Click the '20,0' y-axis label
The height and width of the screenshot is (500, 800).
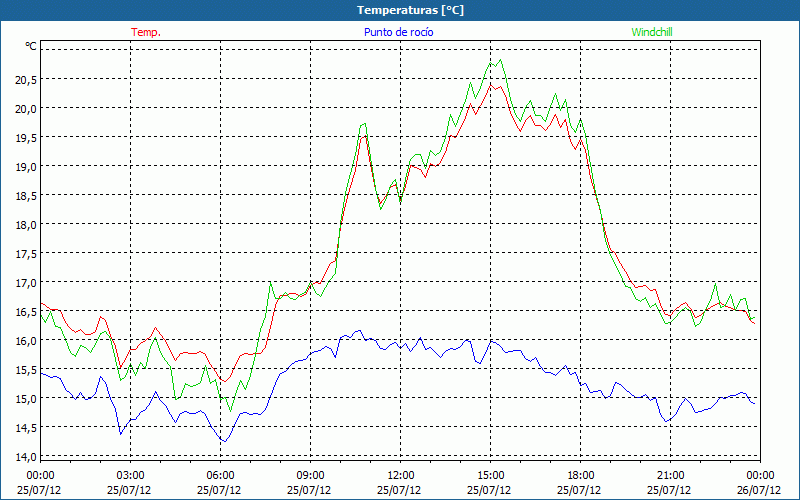pos(27,109)
